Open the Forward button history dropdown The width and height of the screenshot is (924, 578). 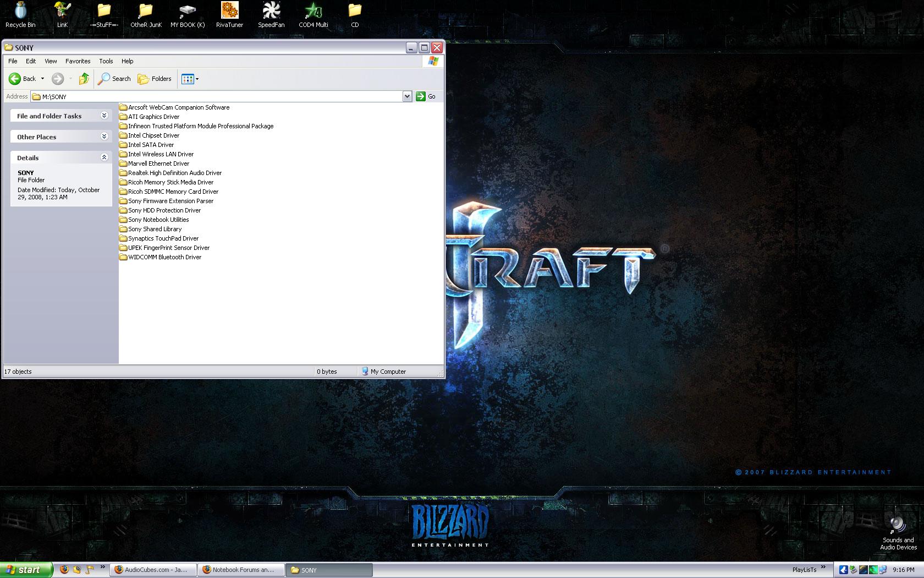(x=70, y=79)
